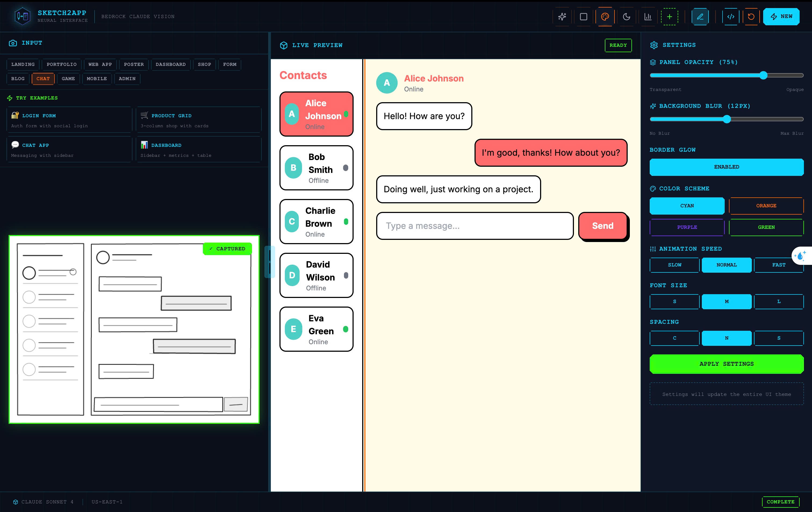
Task: Click the Send button in chat preview
Action: click(x=602, y=226)
